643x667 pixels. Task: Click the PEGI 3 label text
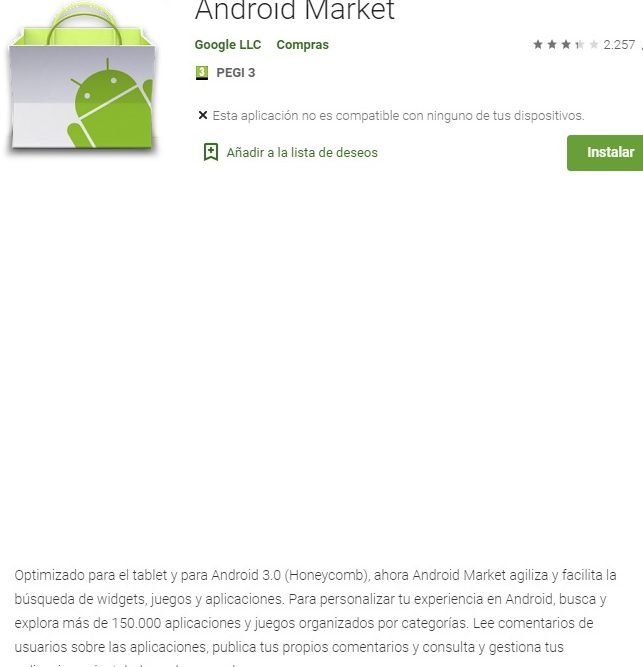click(x=236, y=73)
